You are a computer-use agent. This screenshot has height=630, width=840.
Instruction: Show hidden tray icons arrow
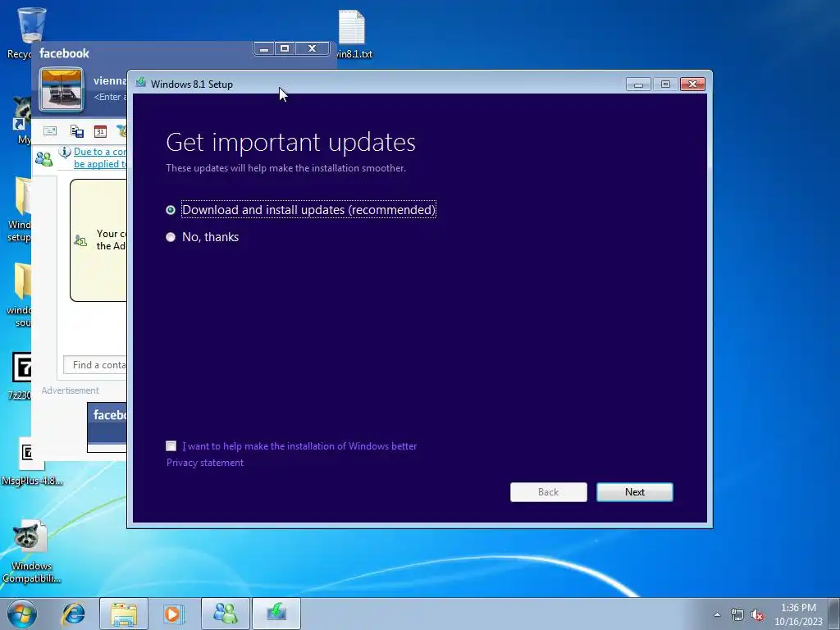click(x=717, y=614)
